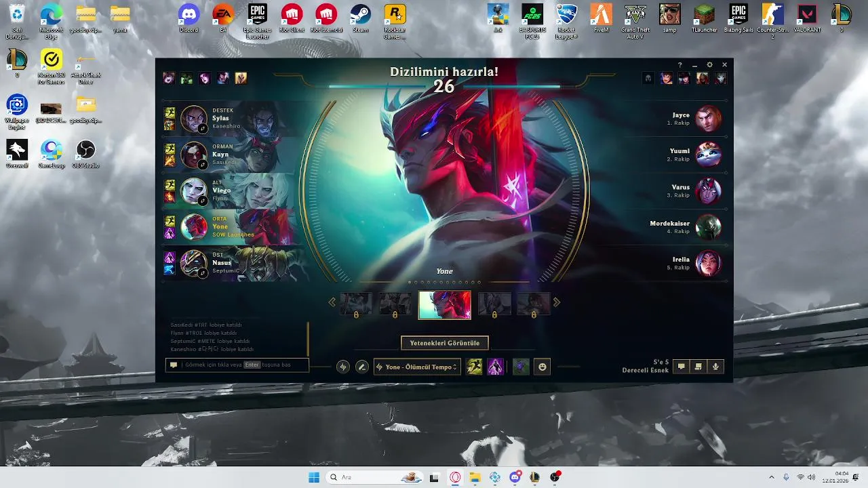Screen dimensions: 868x488
Task: Click the pencil edit rune page icon
Action: (362, 367)
